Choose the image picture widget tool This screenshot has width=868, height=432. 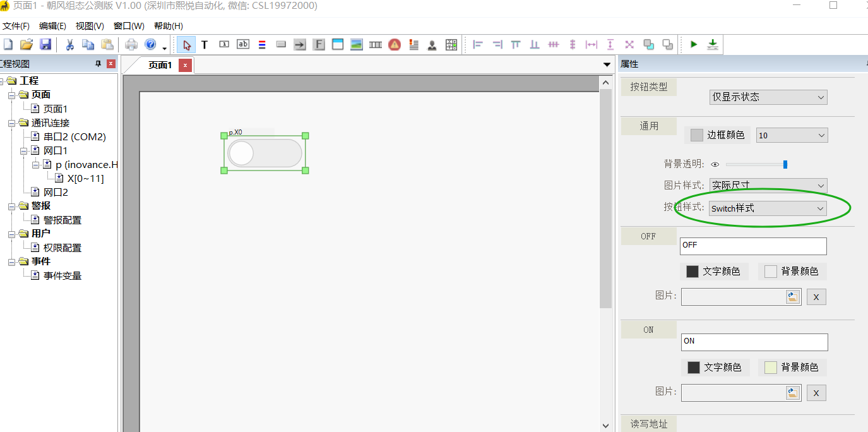click(x=357, y=44)
